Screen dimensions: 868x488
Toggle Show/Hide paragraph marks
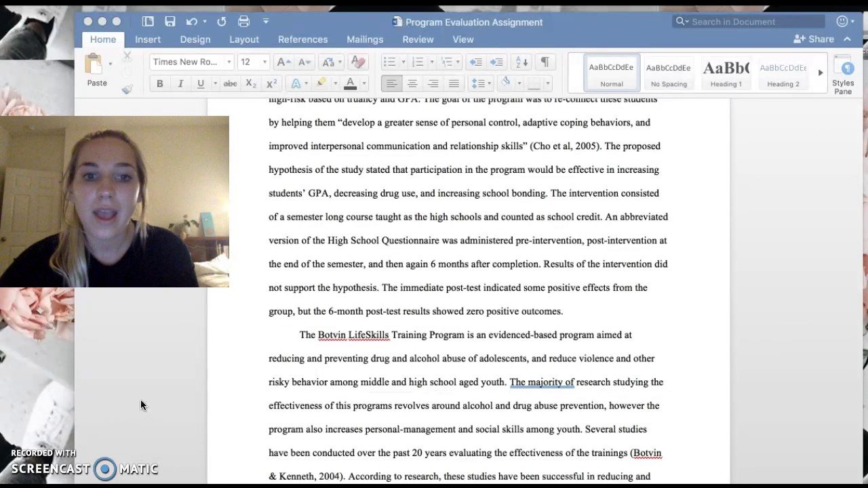click(x=545, y=62)
